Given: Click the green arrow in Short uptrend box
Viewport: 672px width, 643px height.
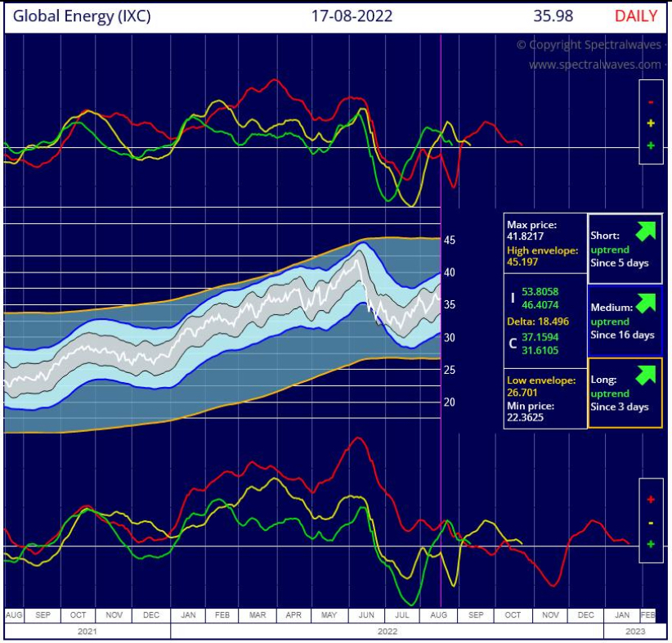Looking at the screenshot, I should coord(646,229).
